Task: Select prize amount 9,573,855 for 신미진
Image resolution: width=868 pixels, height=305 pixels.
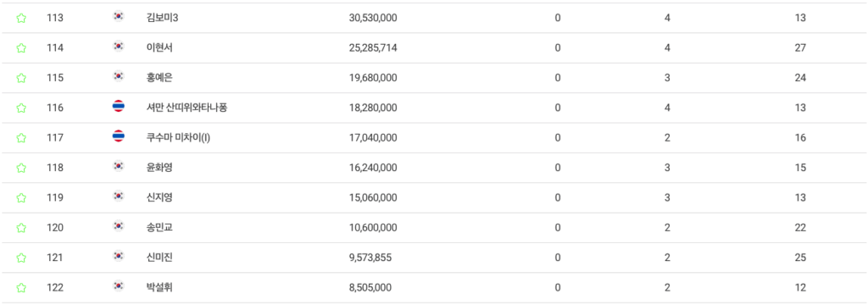Action: click(370, 258)
